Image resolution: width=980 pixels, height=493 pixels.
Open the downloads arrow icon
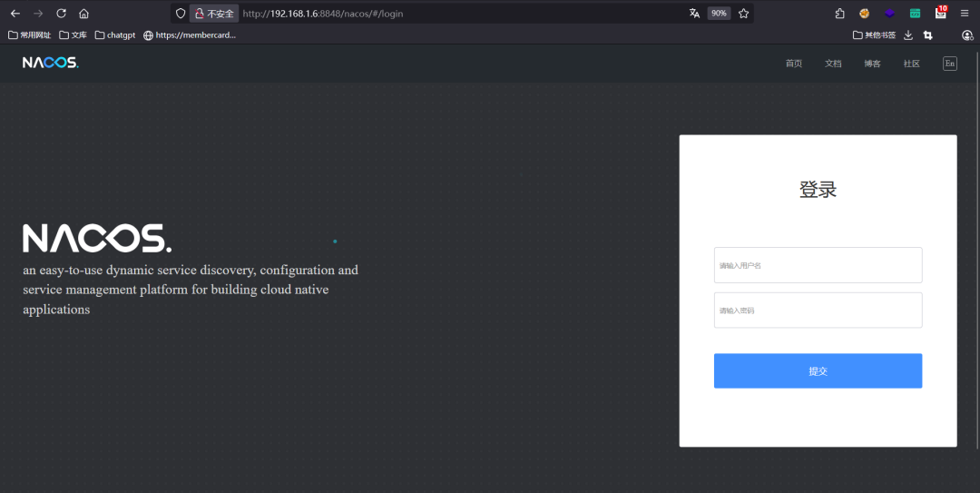click(x=908, y=35)
